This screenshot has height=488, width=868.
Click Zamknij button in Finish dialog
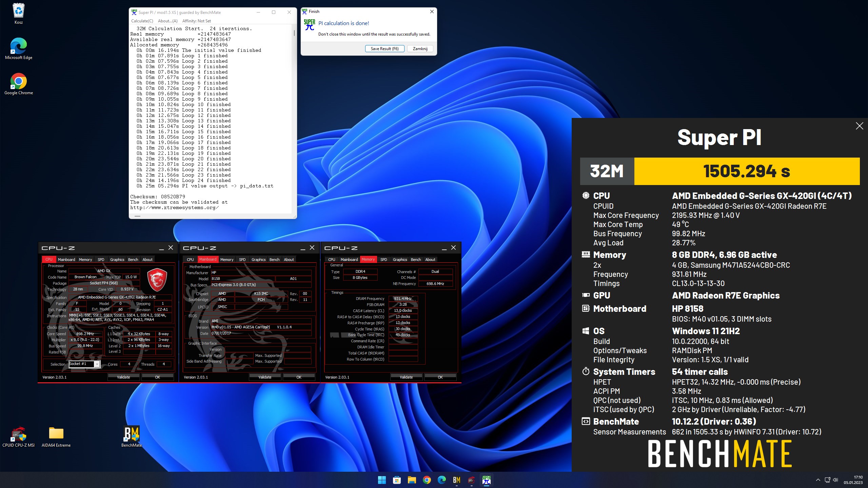point(420,48)
